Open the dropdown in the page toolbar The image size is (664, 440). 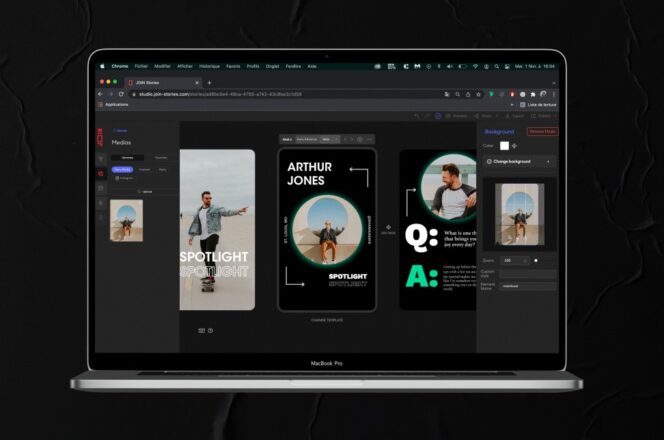(x=330, y=139)
